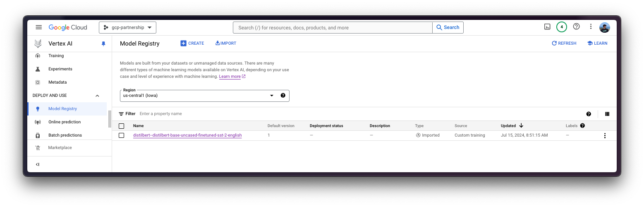The width and height of the screenshot is (644, 207).
Task: Click IMPORT to import a model
Action: point(226,43)
